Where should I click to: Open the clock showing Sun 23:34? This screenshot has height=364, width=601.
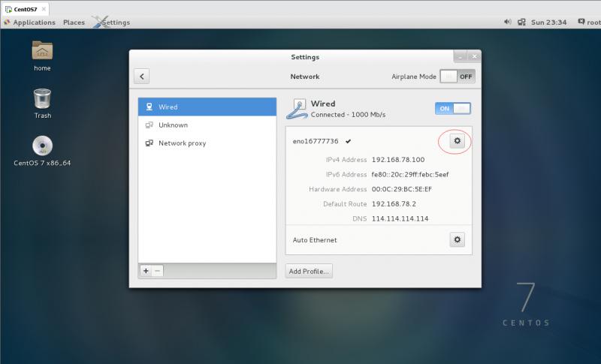coord(548,23)
